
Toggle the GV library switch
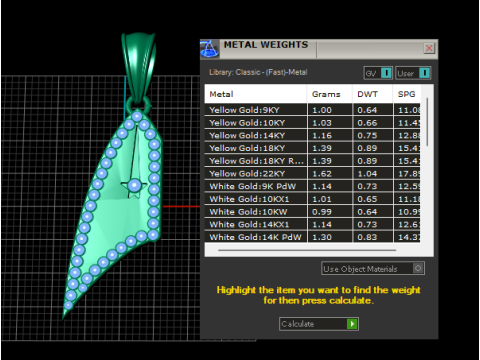click(x=378, y=73)
